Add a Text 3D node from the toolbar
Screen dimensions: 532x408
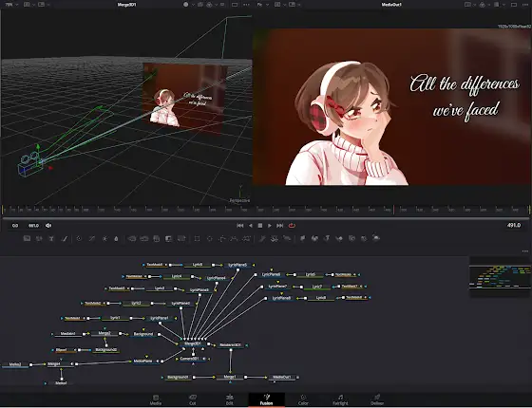pyautogui.click(x=327, y=238)
